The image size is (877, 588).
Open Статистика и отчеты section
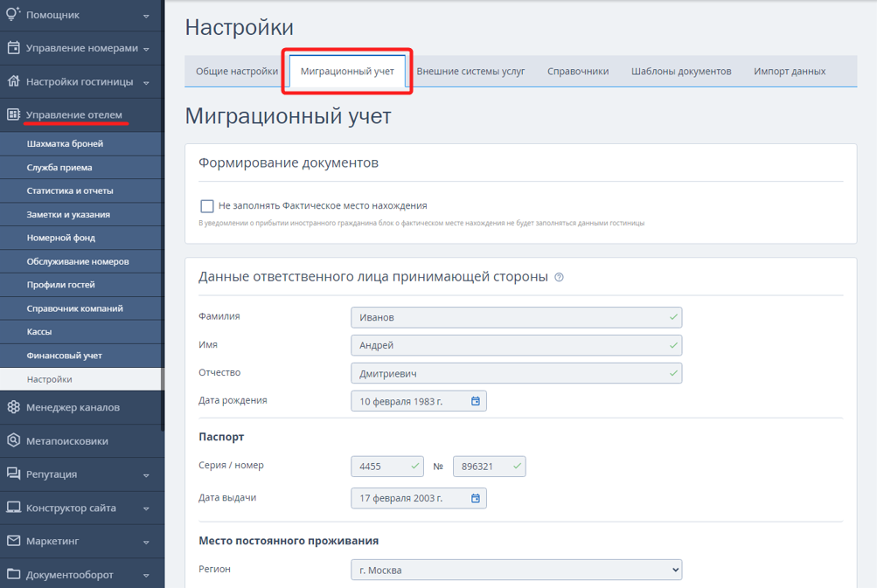point(81,190)
